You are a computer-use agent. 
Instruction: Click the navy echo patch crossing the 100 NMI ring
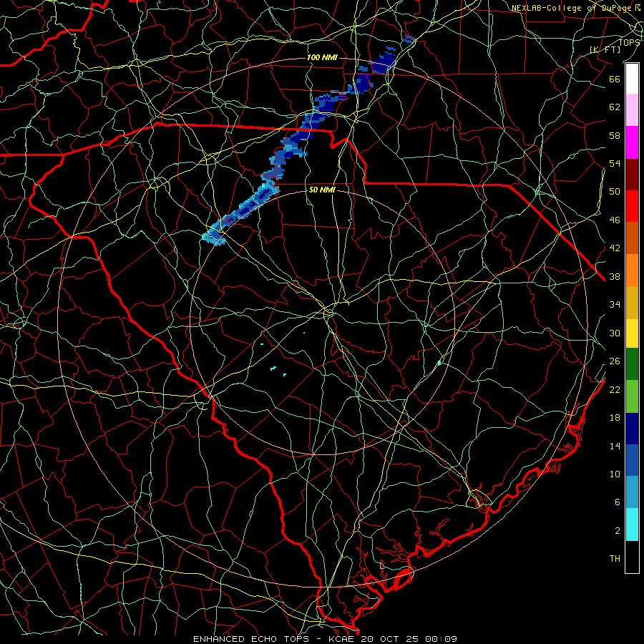click(x=383, y=66)
